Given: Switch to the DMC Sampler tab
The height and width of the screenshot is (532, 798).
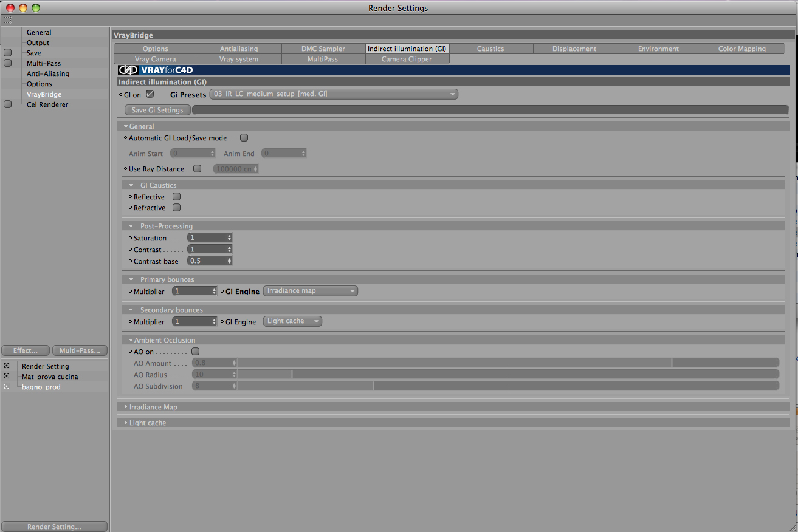Looking at the screenshot, I should [x=323, y=49].
